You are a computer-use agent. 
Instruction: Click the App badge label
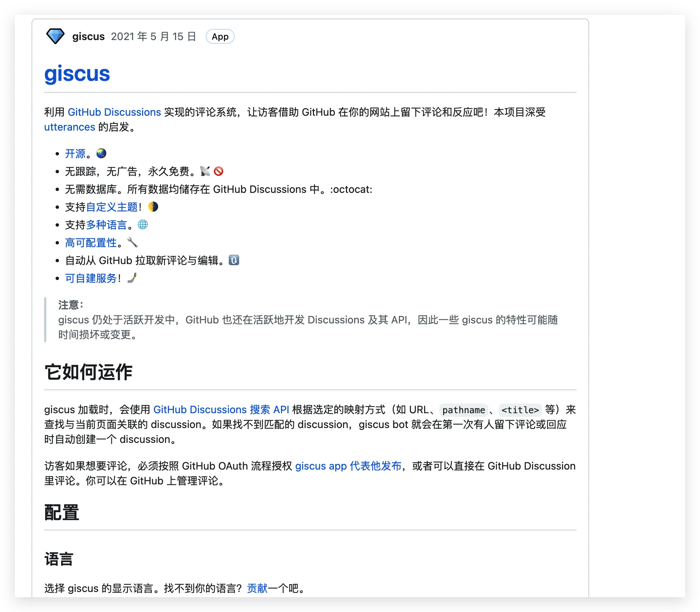click(220, 37)
